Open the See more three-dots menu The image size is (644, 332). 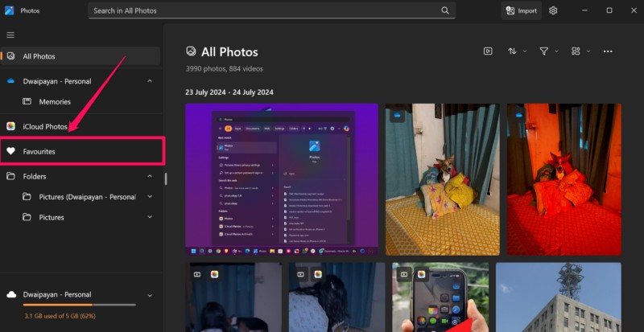click(x=608, y=51)
